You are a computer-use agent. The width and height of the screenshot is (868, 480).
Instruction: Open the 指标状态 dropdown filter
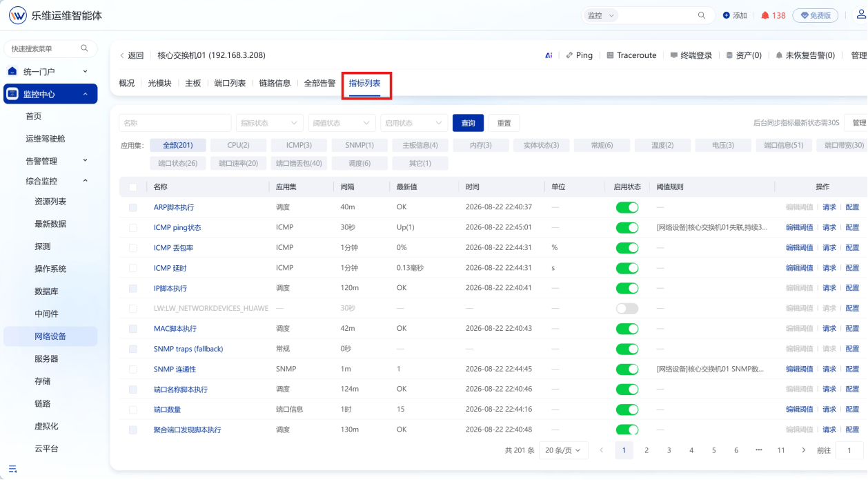point(270,123)
